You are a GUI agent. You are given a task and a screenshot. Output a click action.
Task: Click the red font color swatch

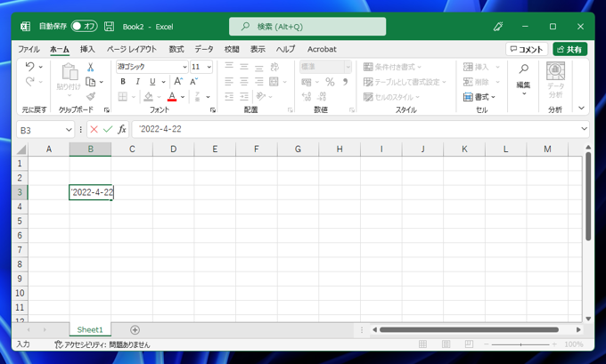172,97
